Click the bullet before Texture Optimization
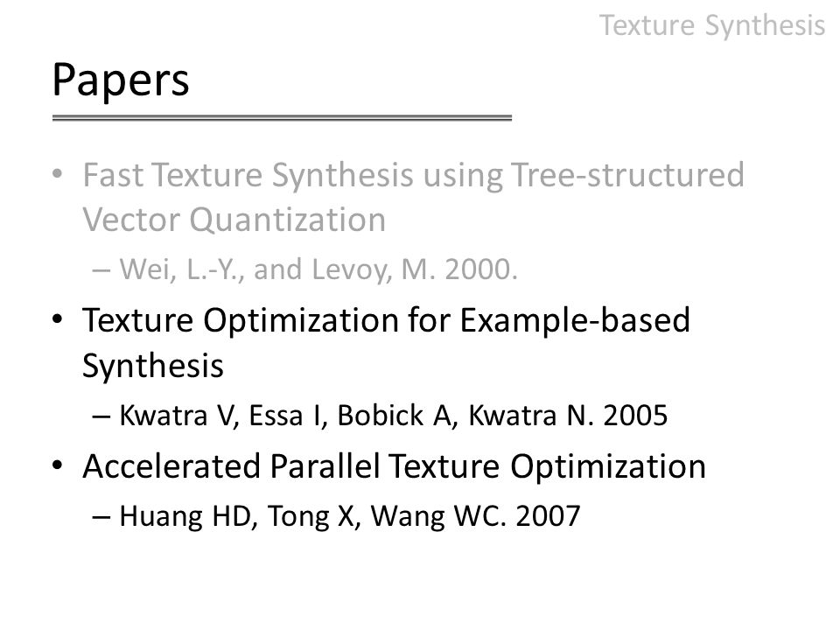840x630 pixels. pyautogui.click(x=58, y=320)
